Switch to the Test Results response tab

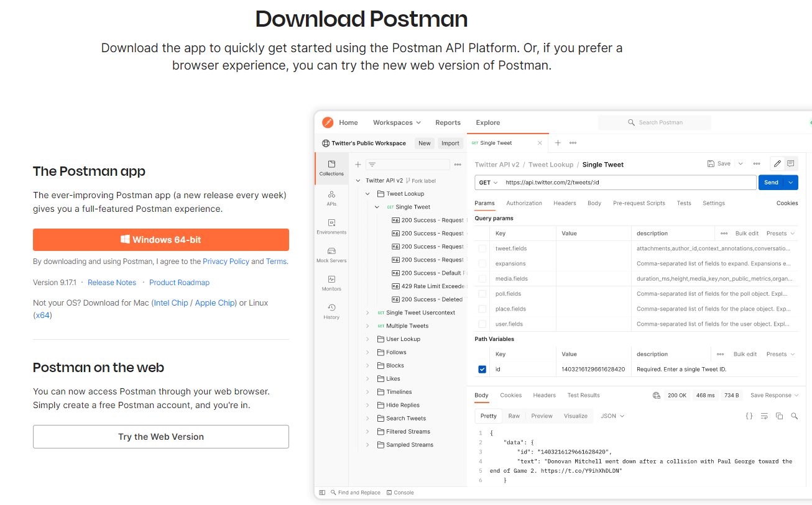pos(583,395)
